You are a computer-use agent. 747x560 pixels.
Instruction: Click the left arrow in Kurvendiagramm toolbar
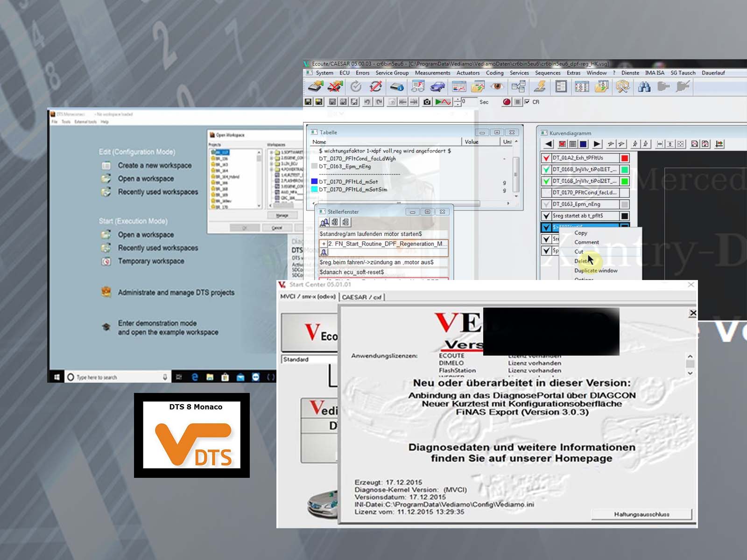click(549, 144)
